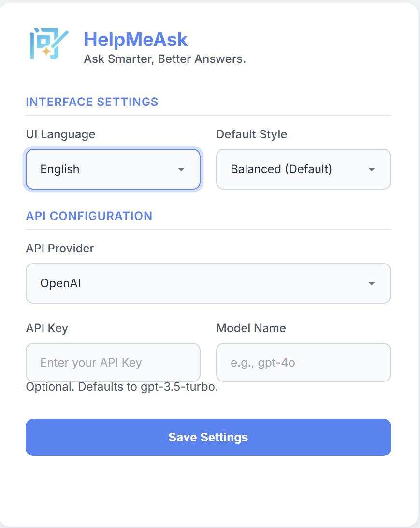Open the Default Style dropdown
This screenshot has width=420, height=528.
(x=303, y=169)
